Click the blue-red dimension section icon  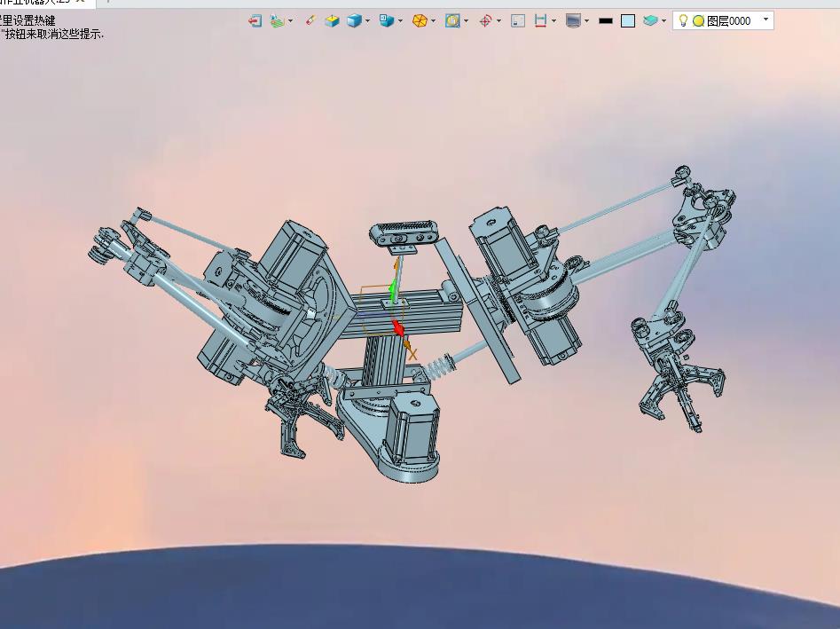540,21
